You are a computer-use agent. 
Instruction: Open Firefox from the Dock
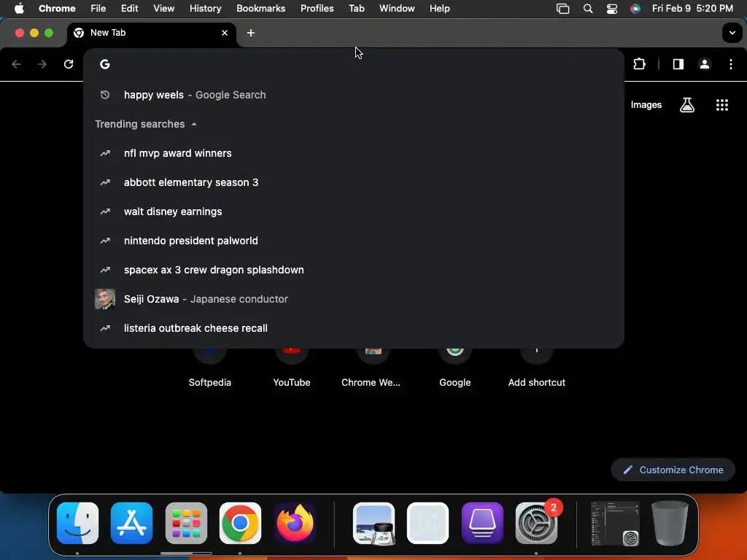coord(295,523)
